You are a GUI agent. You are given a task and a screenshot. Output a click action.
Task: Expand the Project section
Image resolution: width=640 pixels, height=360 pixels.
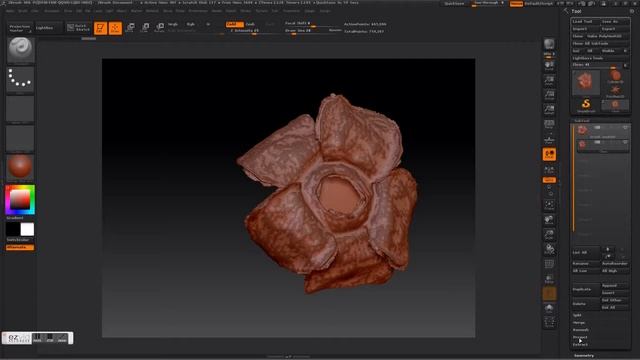pyautogui.click(x=580, y=337)
